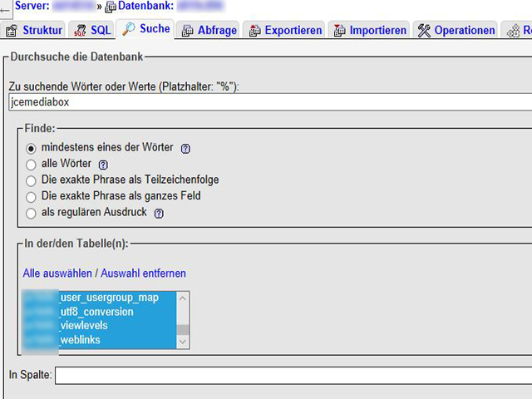532x399 pixels.
Task: Open help for 'mindestens eines der Wörter'
Action: (185, 149)
